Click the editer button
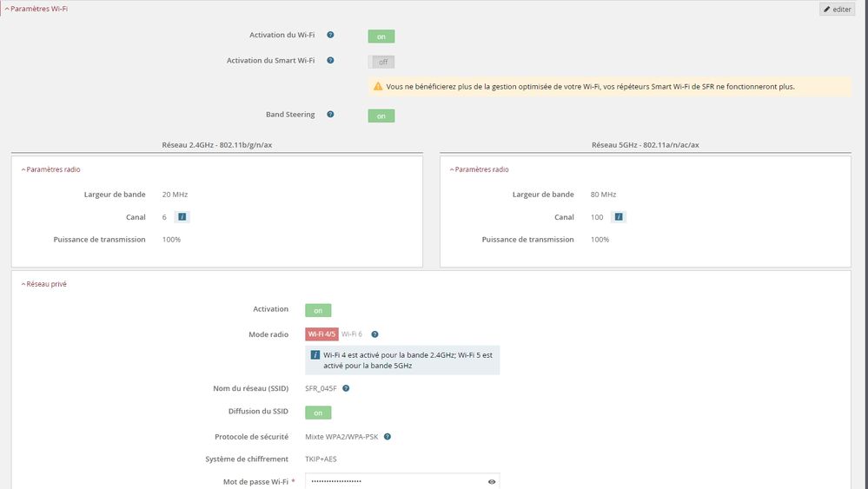 pyautogui.click(x=838, y=9)
